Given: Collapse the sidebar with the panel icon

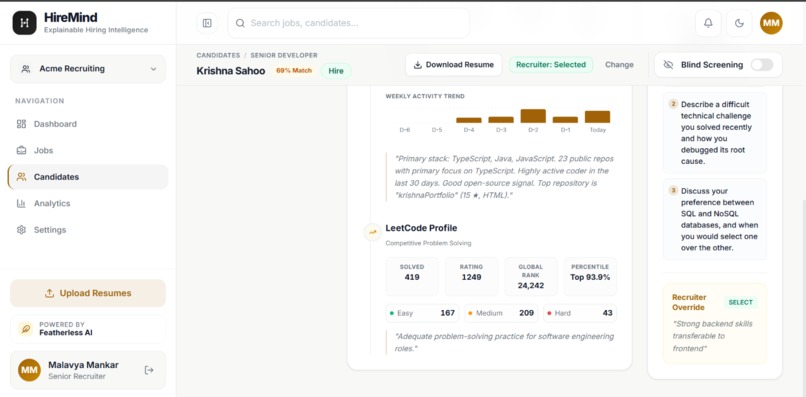Looking at the screenshot, I should coord(207,23).
